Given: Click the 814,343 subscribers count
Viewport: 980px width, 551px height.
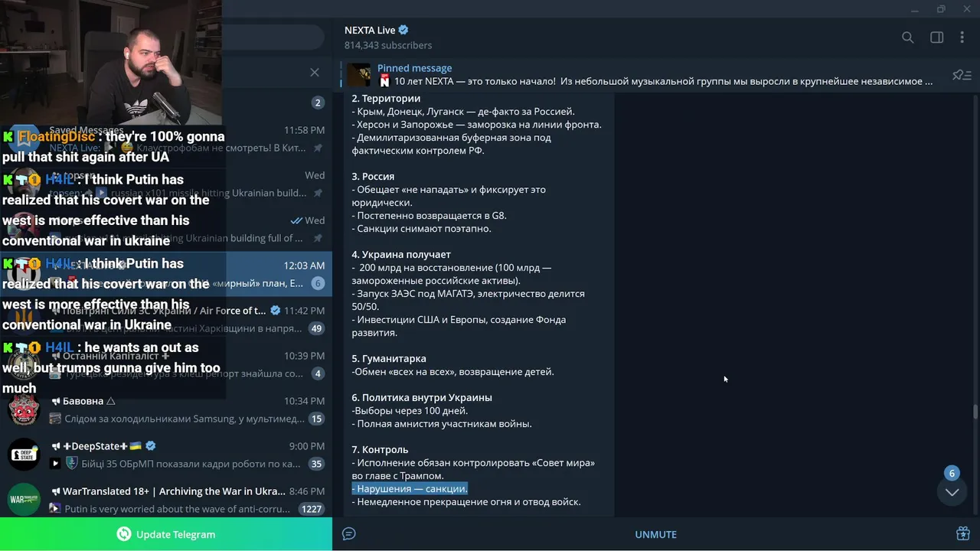Looking at the screenshot, I should (x=388, y=45).
